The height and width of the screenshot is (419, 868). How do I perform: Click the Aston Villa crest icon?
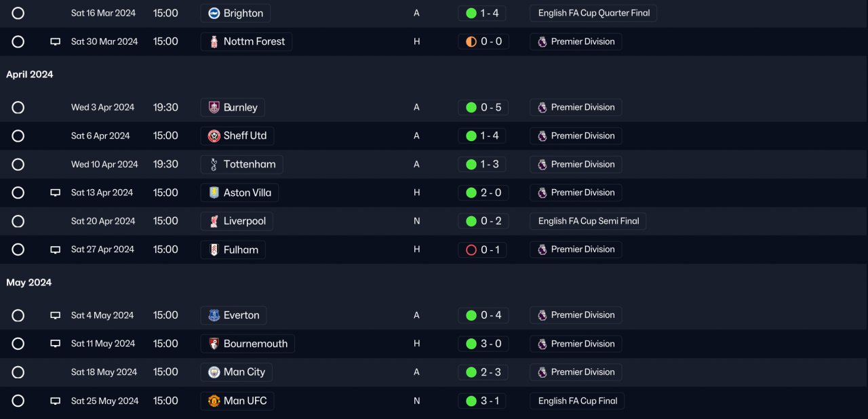click(x=214, y=193)
